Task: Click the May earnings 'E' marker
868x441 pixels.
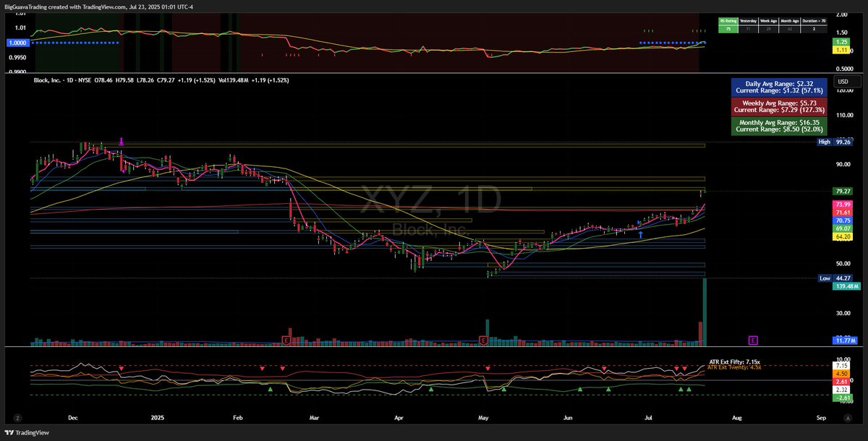Action: (484, 339)
